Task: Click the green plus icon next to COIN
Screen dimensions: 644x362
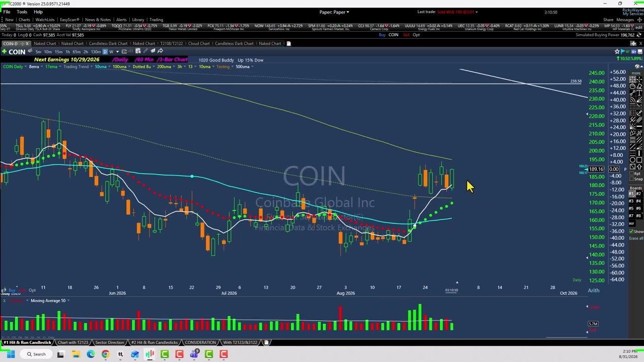Action: point(5,51)
